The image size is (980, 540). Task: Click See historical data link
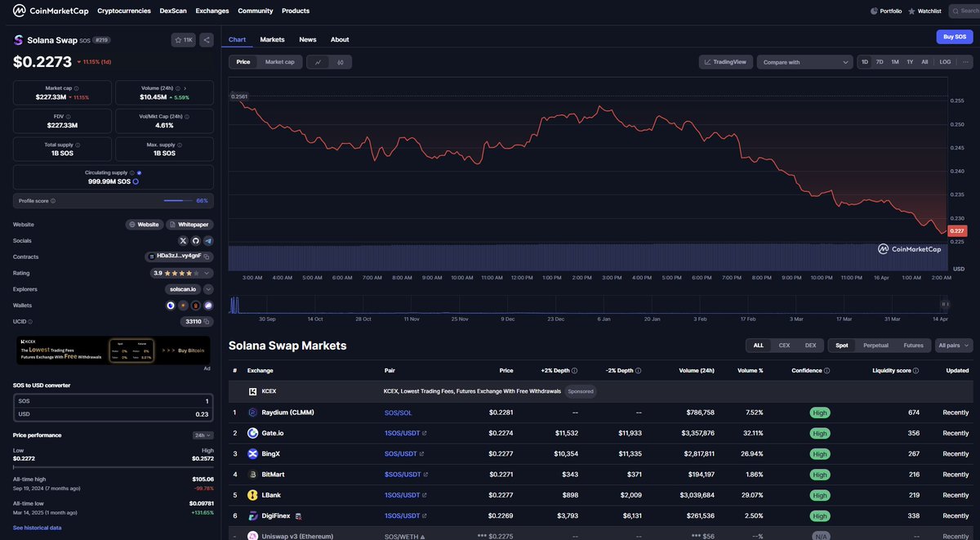click(x=37, y=528)
